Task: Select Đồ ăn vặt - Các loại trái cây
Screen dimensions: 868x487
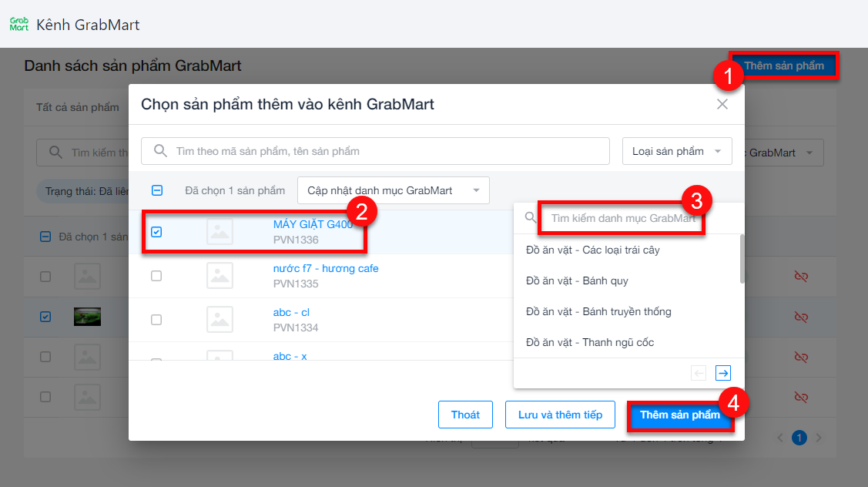Action: pyautogui.click(x=593, y=250)
